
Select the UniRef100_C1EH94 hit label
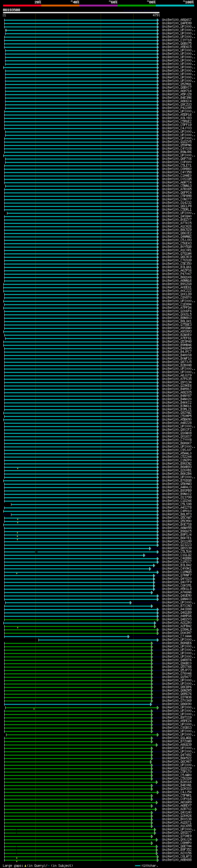coord(177,304)
